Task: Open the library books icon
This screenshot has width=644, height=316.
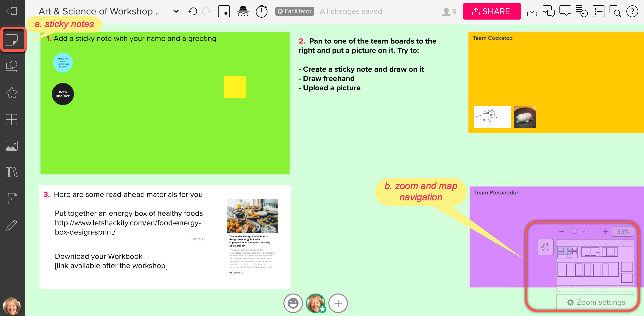Action: click(x=12, y=172)
